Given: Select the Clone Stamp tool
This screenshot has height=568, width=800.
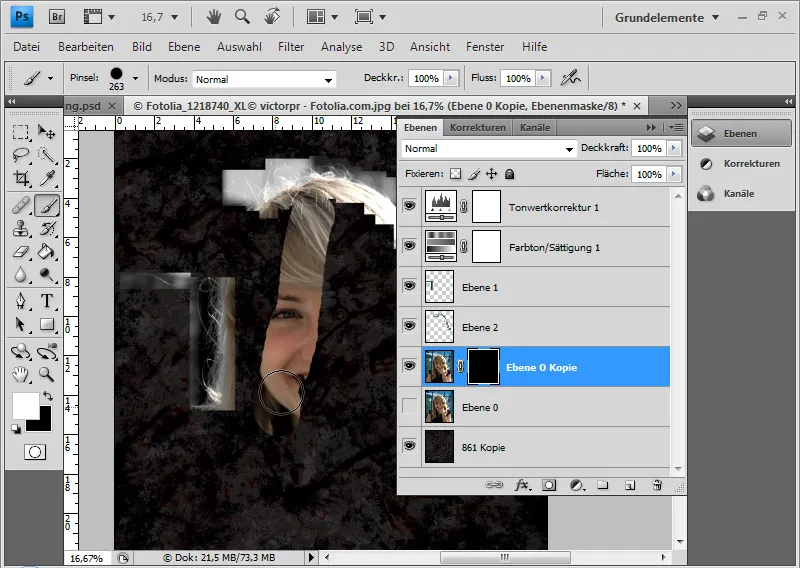Looking at the screenshot, I should click(20, 228).
